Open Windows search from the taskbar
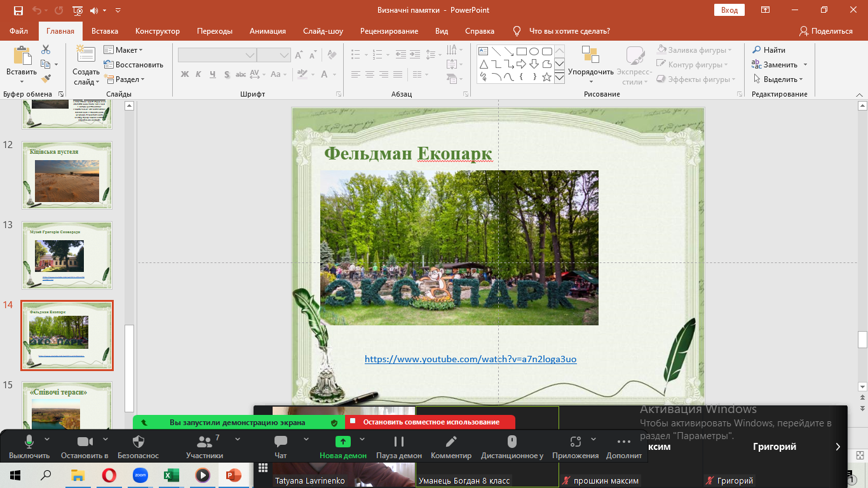Image resolution: width=868 pixels, height=488 pixels. click(46, 475)
